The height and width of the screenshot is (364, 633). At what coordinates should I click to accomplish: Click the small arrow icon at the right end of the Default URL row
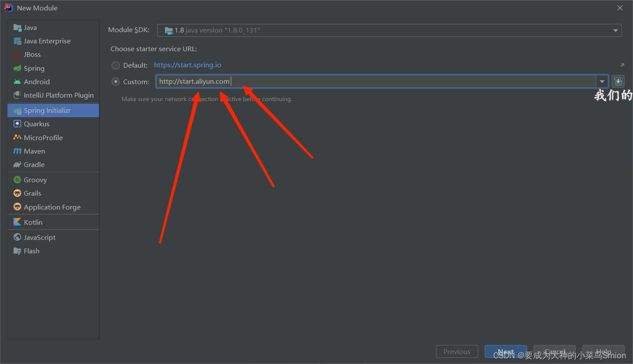622,65
